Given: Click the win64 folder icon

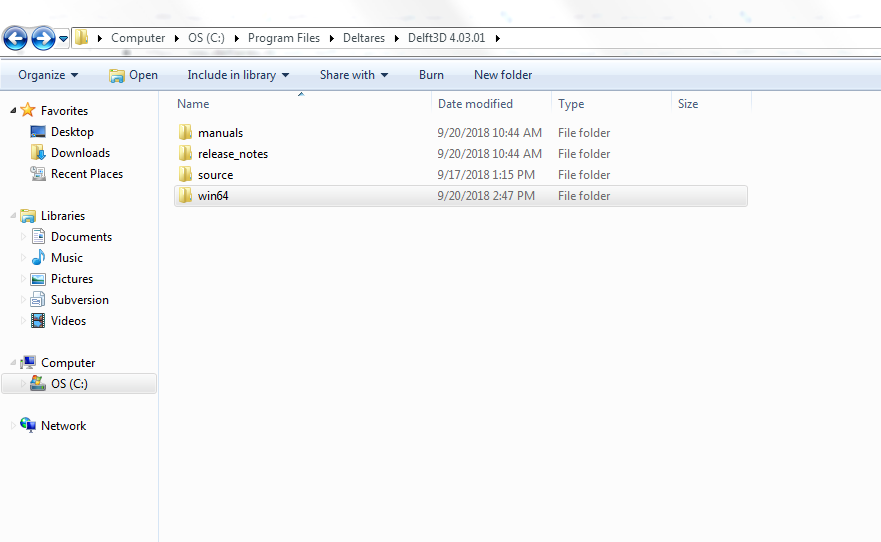Looking at the screenshot, I should [x=185, y=196].
